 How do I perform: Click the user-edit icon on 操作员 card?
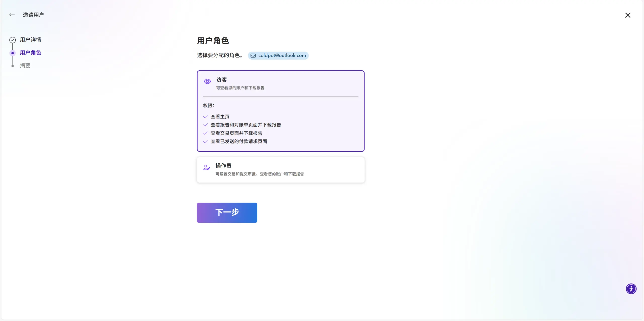(x=207, y=167)
